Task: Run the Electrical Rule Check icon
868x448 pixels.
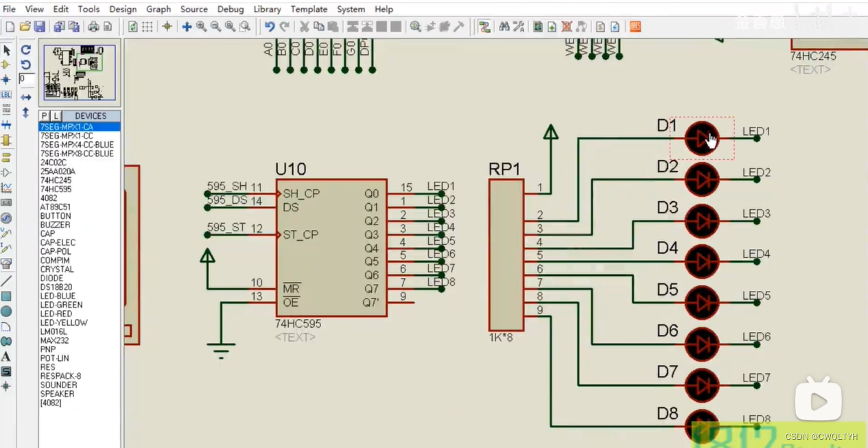Action: tap(615, 27)
